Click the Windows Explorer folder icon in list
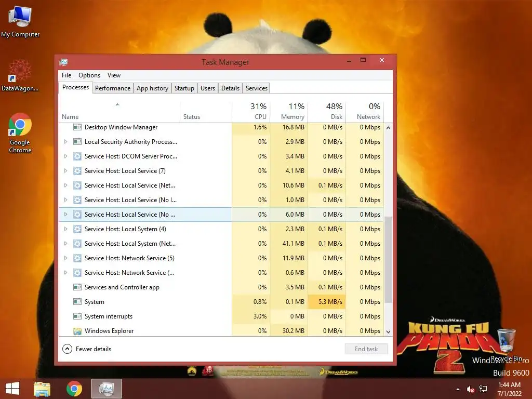532x399 pixels. click(x=77, y=331)
